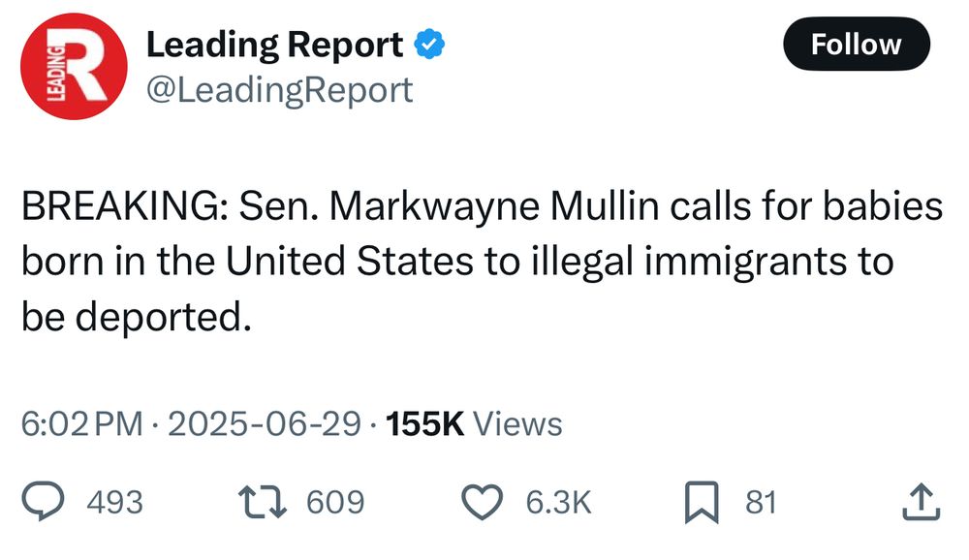Image resolution: width=969 pixels, height=560 pixels.
Task: Click the 6:02 PM timestamp
Action: coord(81,424)
